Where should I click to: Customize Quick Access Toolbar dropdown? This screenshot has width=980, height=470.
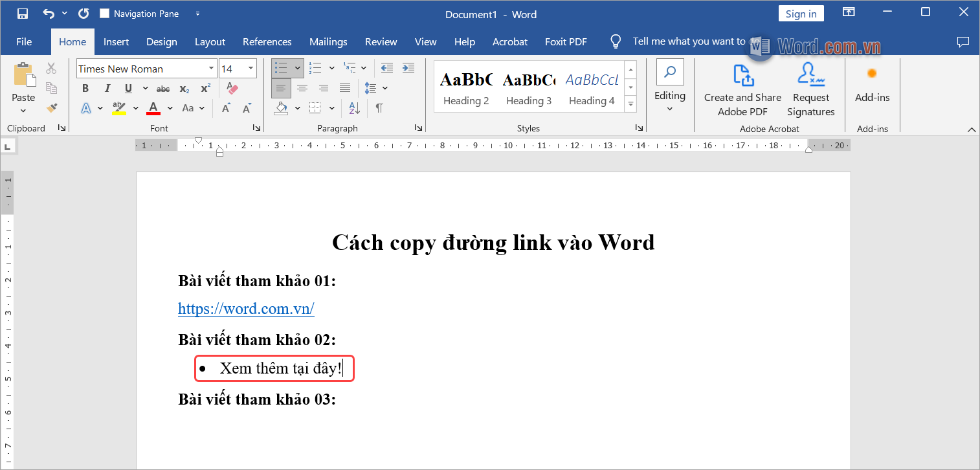pos(197,14)
